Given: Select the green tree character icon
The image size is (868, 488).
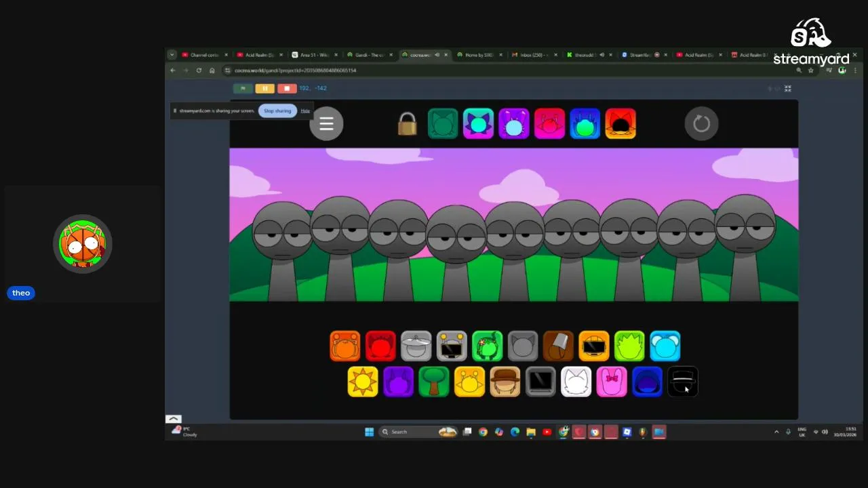Looking at the screenshot, I should 434,382.
